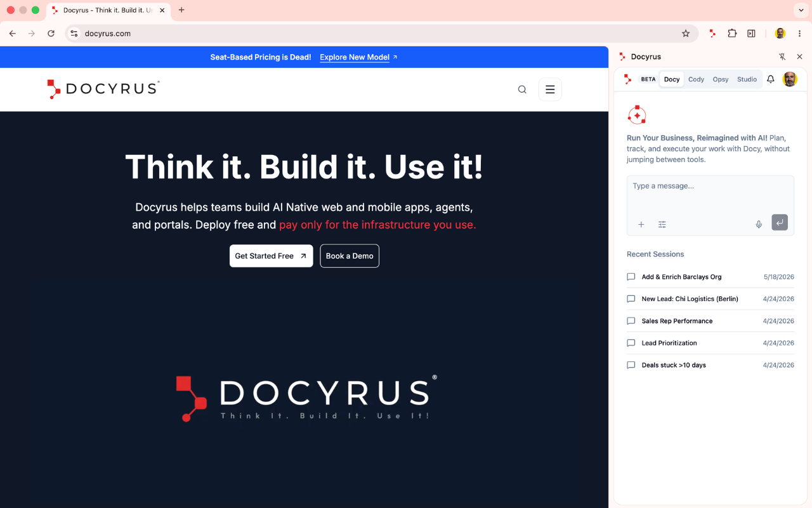
Task: View site information icon in address bar
Action: coord(74,34)
